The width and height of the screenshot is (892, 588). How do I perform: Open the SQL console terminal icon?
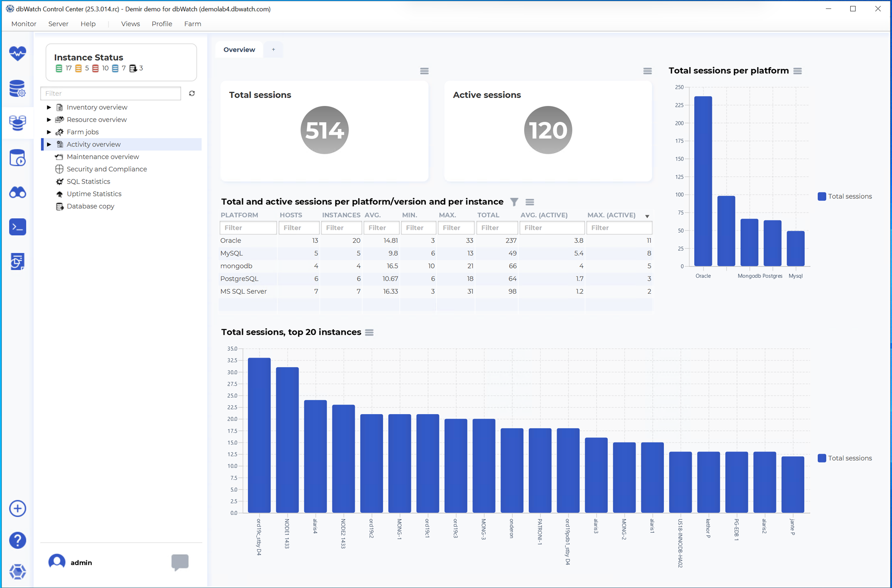click(17, 227)
